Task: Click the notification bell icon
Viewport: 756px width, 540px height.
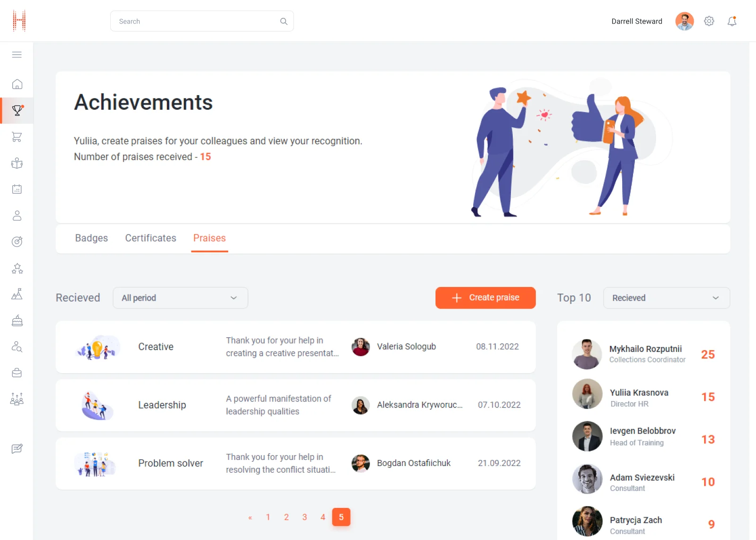Action: tap(731, 21)
